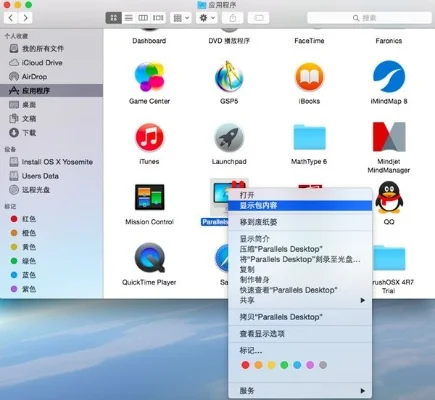Switch to icon view in Finder toolbar
Viewport: 435px width, 400px height.
[x=113, y=18]
